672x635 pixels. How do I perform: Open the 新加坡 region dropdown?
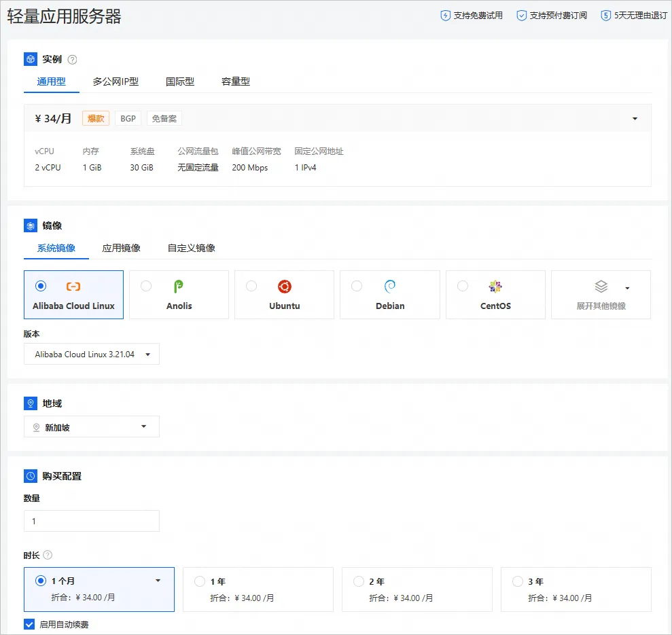[x=91, y=427]
